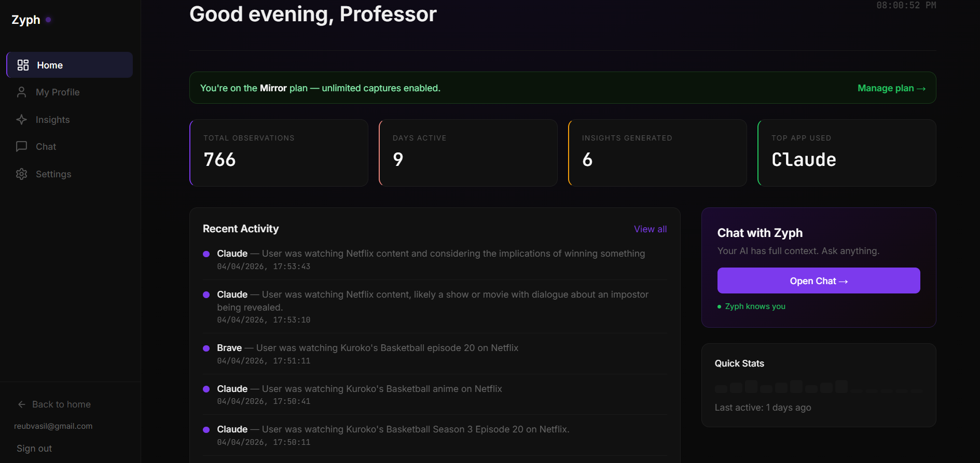Select the Insights Generated card
980x463 pixels.
(x=658, y=153)
